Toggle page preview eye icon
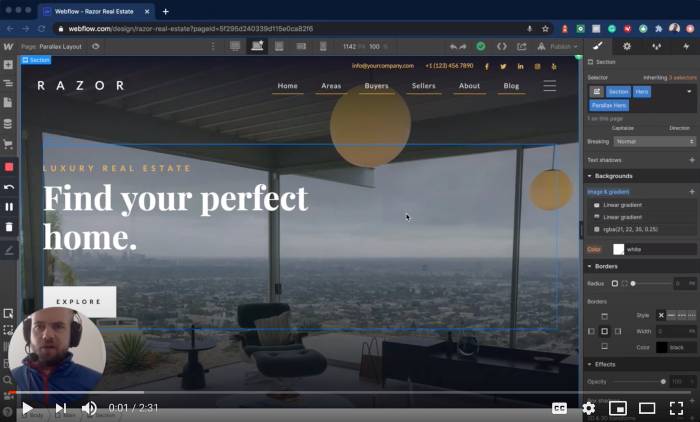The height and width of the screenshot is (422, 700). click(96, 46)
